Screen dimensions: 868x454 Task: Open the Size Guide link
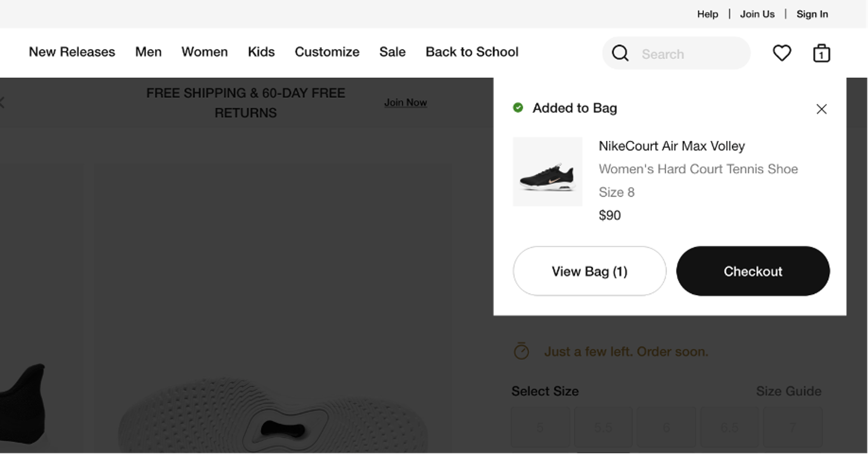788,391
